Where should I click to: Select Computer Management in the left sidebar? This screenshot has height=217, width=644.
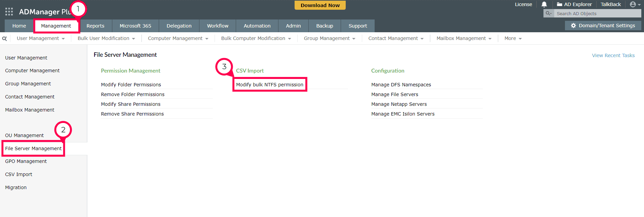pyautogui.click(x=32, y=71)
